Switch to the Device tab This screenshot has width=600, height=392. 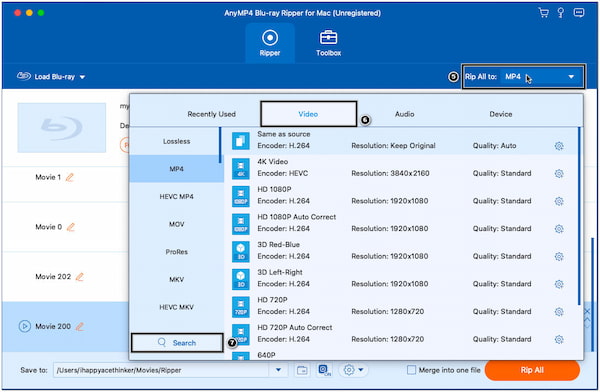501,114
